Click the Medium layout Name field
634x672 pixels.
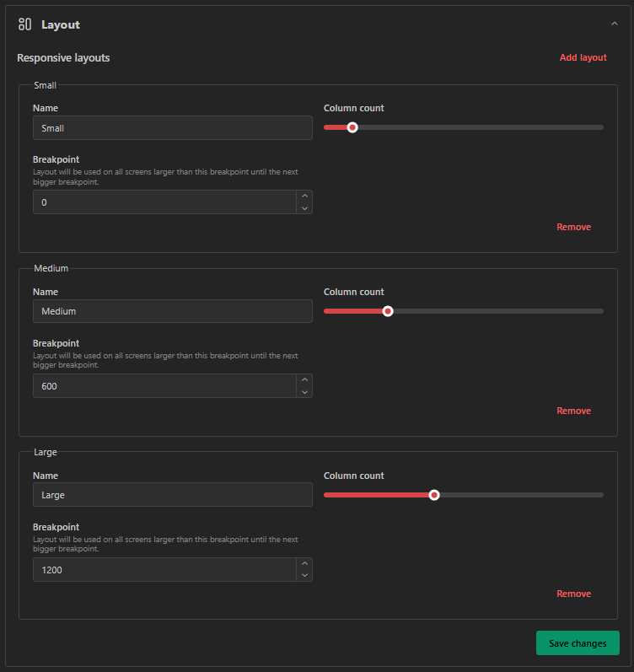pos(172,311)
